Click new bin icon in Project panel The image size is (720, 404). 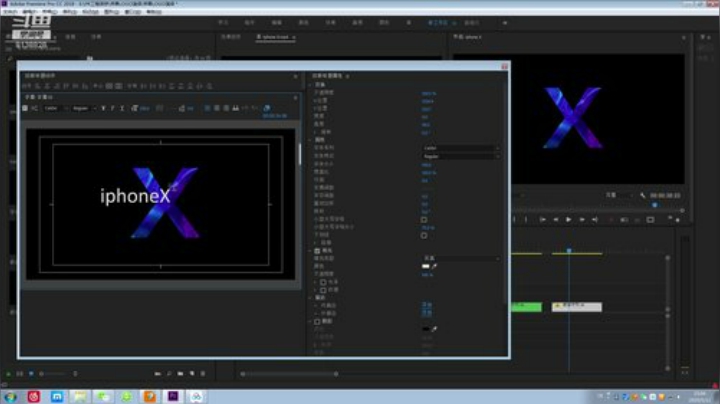[180, 374]
